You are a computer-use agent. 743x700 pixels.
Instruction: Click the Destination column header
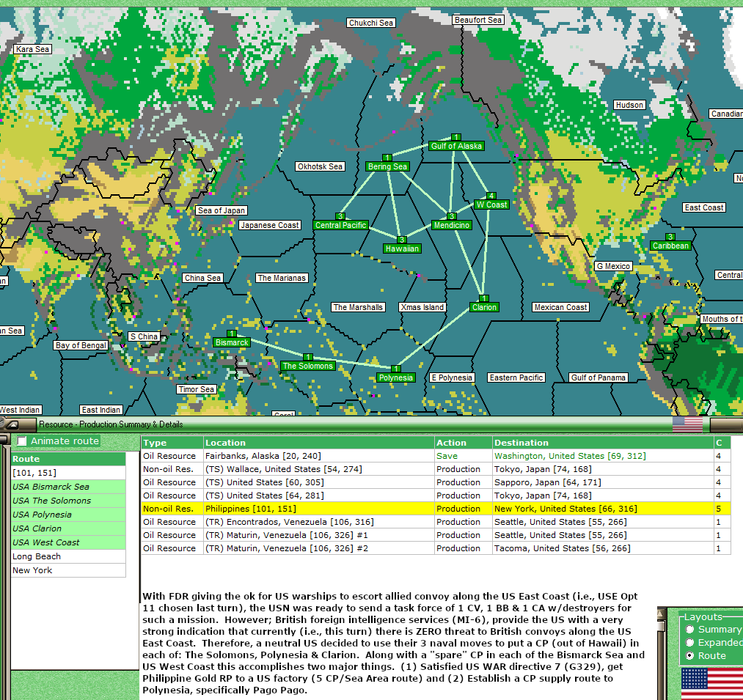click(x=603, y=443)
